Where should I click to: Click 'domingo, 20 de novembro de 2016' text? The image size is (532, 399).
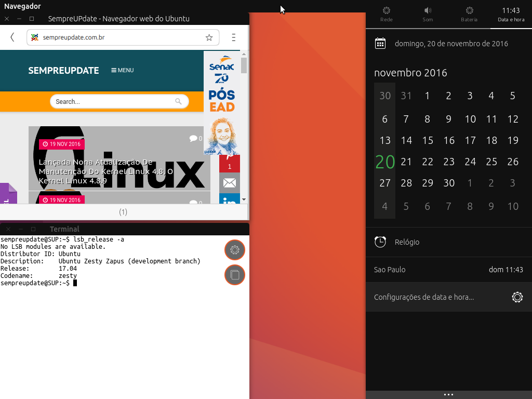click(451, 44)
